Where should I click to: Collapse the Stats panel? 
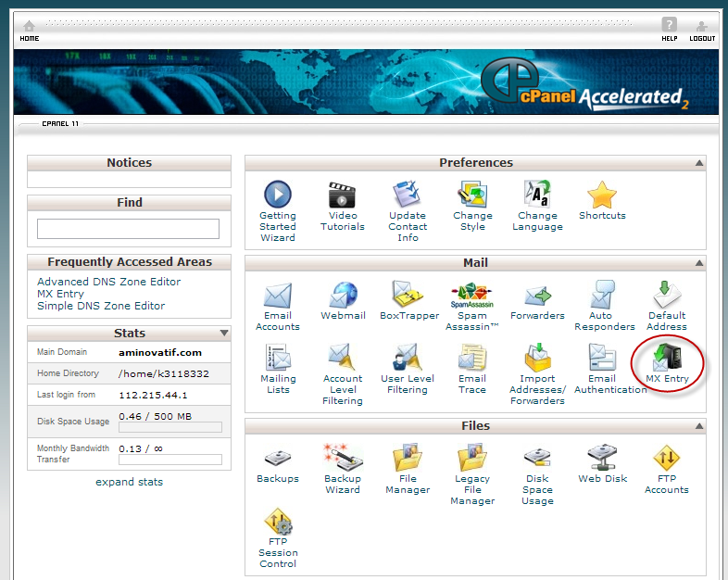coord(224,333)
